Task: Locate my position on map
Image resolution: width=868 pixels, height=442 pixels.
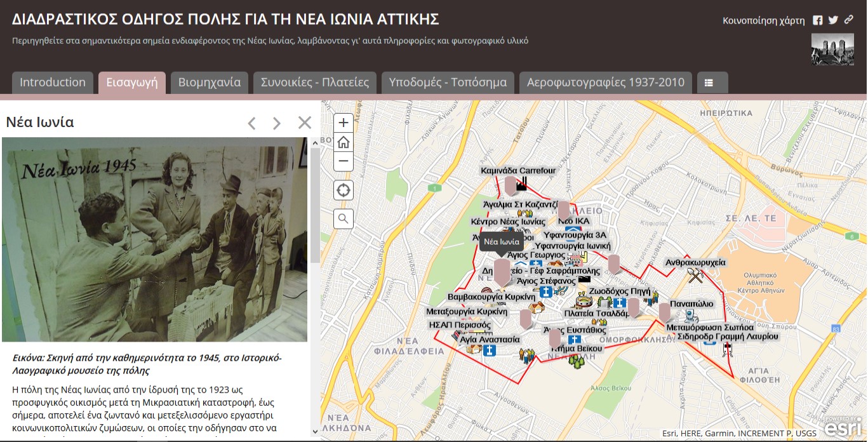Action: click(344, 190)
